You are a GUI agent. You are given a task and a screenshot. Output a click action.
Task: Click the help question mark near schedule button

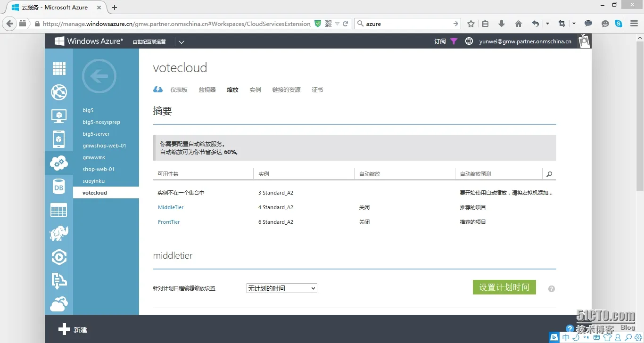pyautogui.click(x=552, y=288)
